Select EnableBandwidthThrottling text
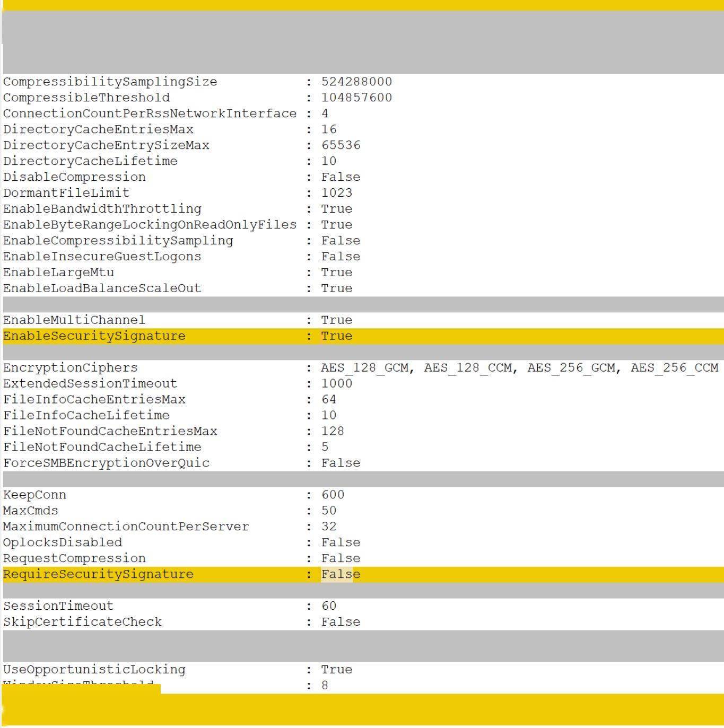724x728 pixels. click(x=102, y=209)
